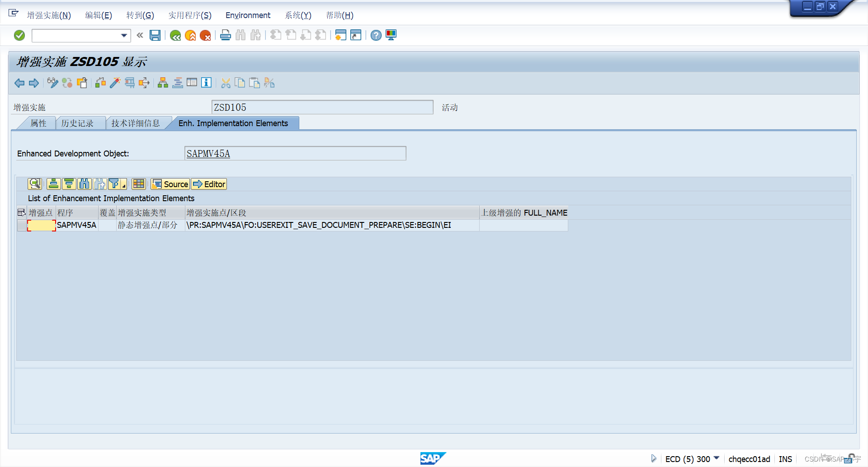Click the 静态增强点/部分 cell
The image size is (868, 467).
pos(151,225)
